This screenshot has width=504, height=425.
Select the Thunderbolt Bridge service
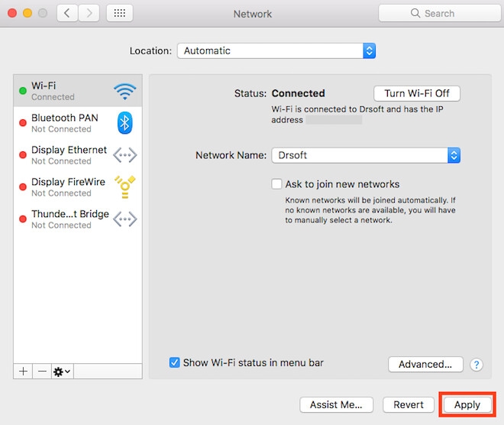pyautogui.click(x=78, y=219)
